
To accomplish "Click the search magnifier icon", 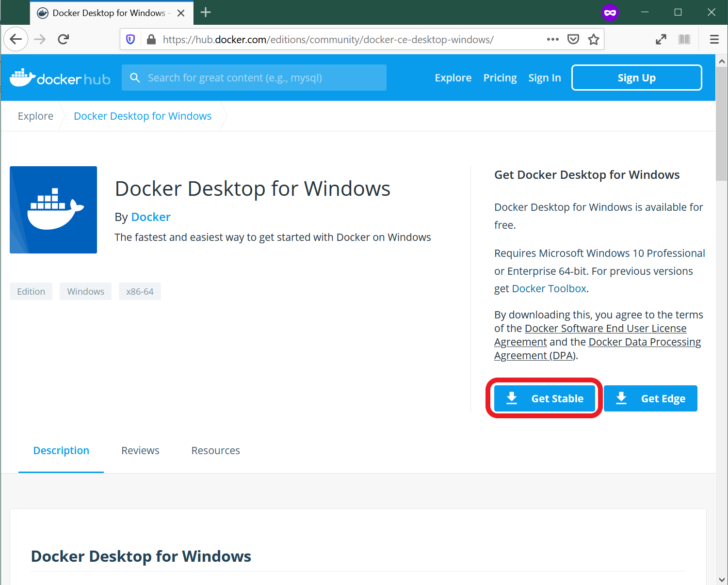I will pos(135,78).
